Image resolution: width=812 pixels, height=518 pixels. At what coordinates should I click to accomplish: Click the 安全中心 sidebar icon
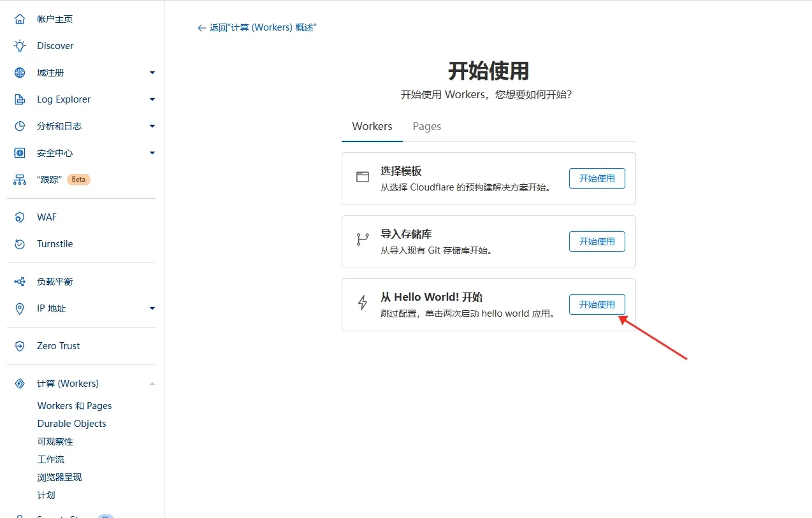(20, 153)
